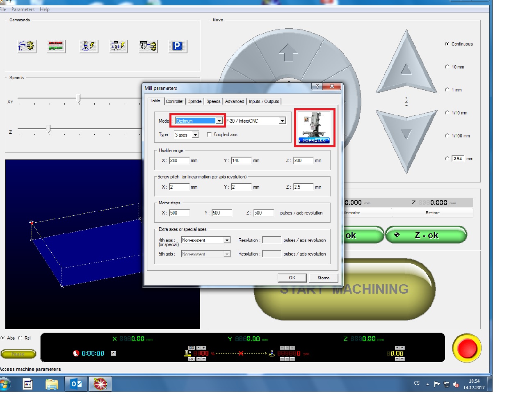Click the axes machine settings icon
525x420 pixels.
click(27, 46)
